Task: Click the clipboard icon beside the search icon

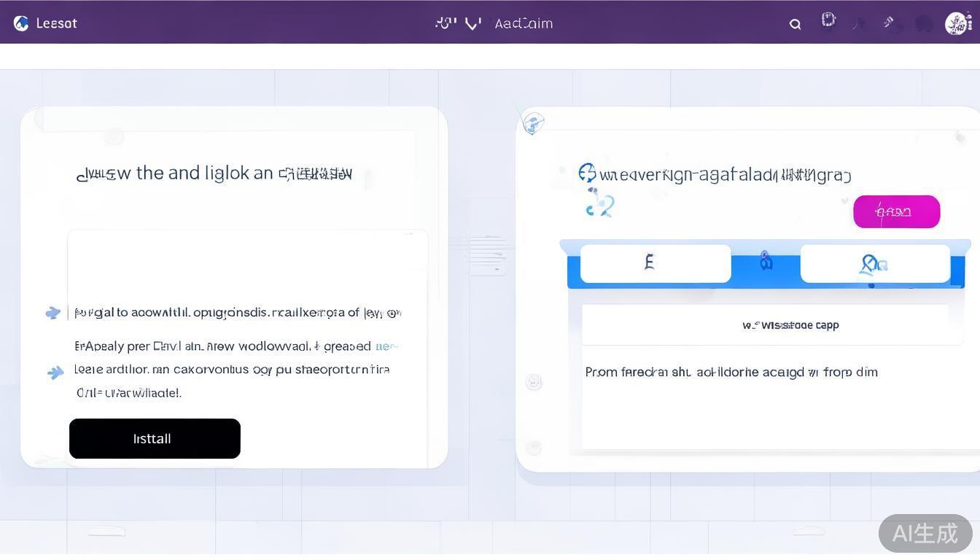Action: tap(828, 20)
